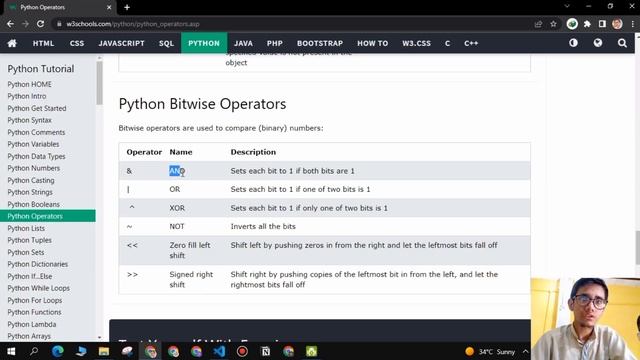Open the CSS tutorial menu
Image resolution: width=640 pixels, height=360 pixels.
(77, 43)
